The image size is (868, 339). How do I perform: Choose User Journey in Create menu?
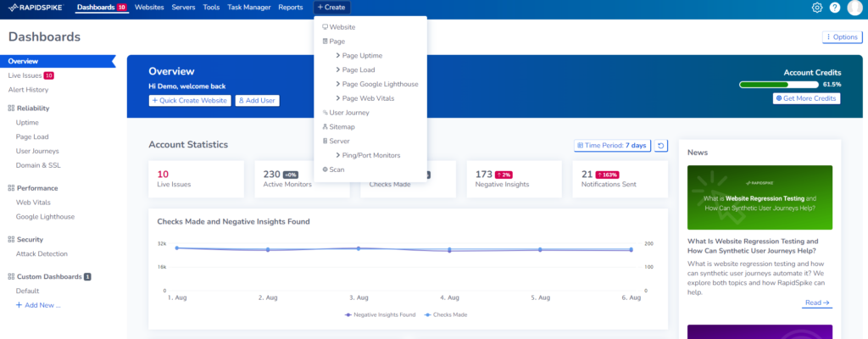pos(346,113)
